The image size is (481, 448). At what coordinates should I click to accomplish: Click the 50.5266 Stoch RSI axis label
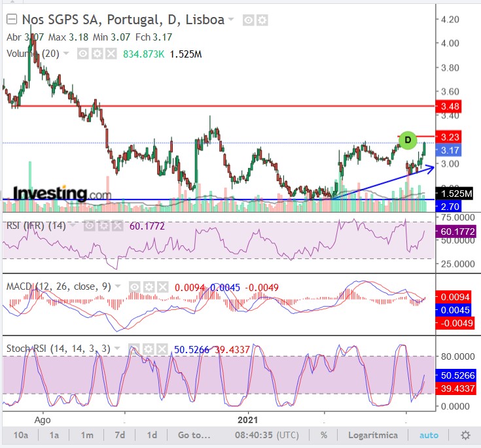[456, 375]
